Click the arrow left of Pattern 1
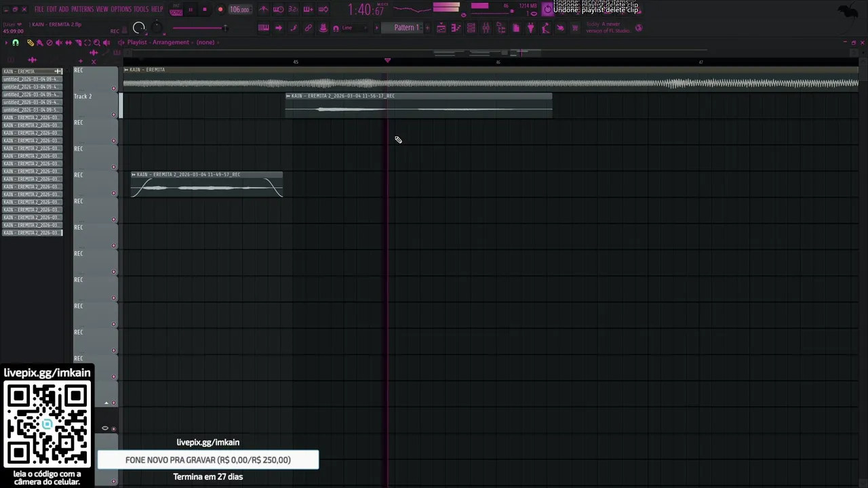 coord(376,28)
